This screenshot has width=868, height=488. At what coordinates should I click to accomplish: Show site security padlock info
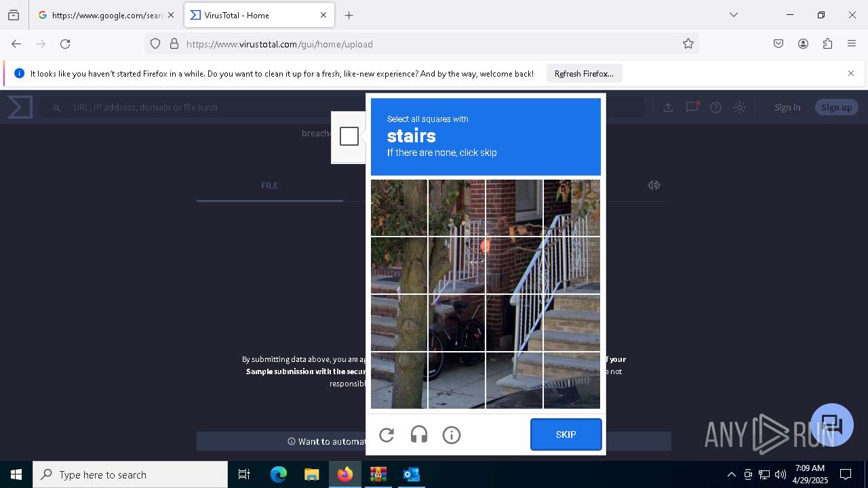coord(174,44)
